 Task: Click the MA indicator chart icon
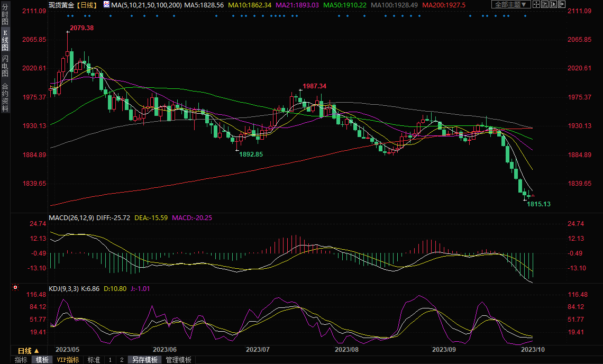pyautogui.click(x=106, y=5)
